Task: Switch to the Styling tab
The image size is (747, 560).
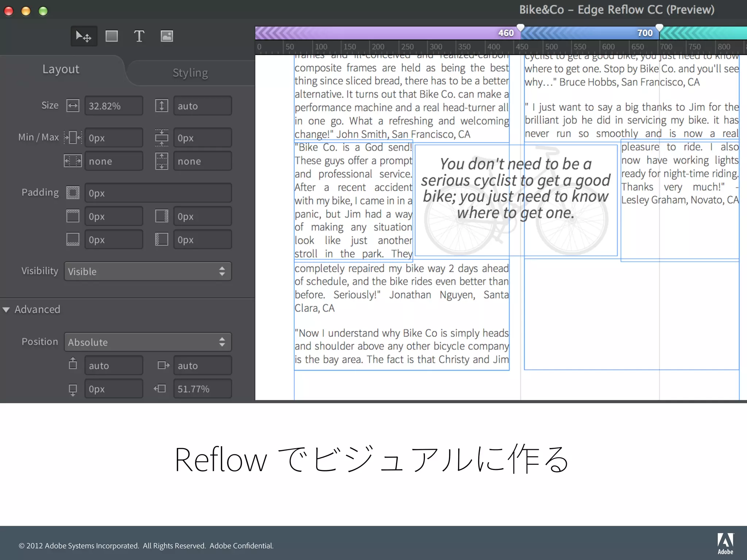Action: click(x=190, y=73)
